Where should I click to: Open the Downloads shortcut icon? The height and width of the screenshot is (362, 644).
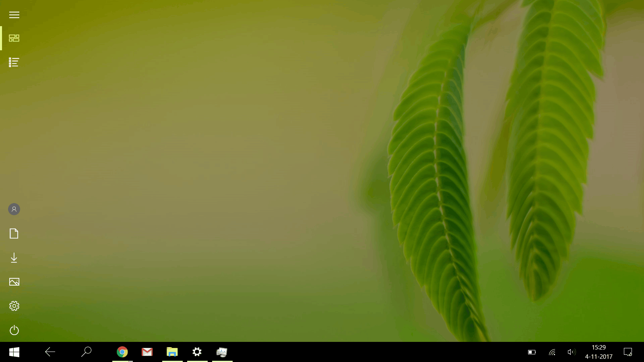coord(14,258)
